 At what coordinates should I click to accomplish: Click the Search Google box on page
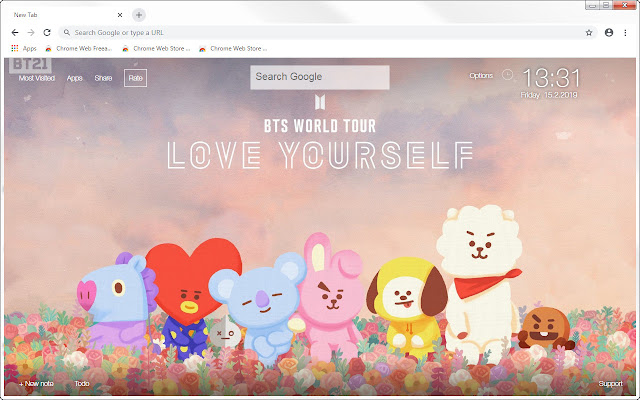point(320,77)
